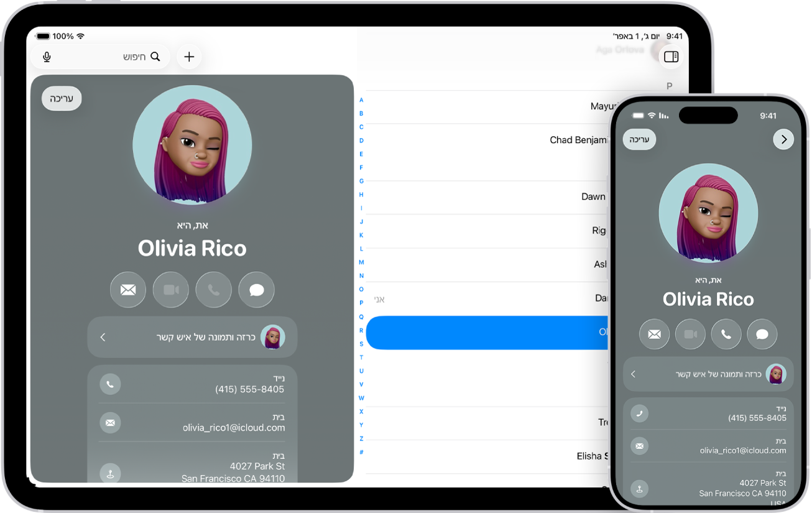Select (415) 555-8405 on iPad card
The image size is (812, 513).
[x=249, y=389]
